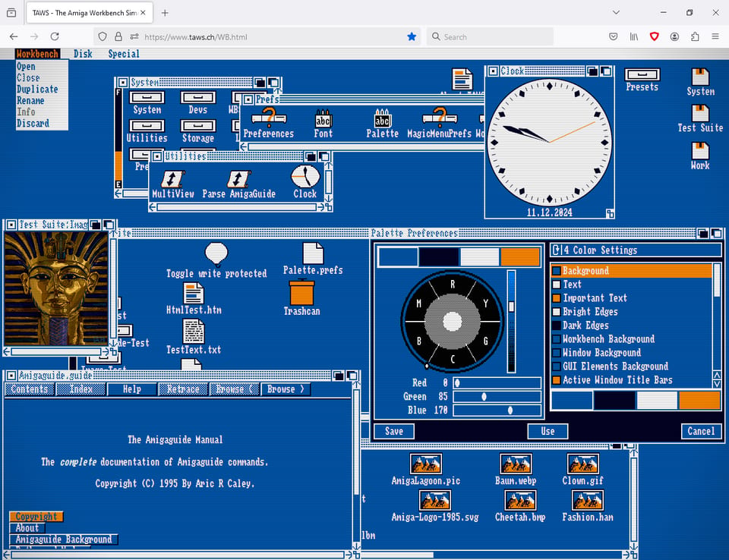Select Window Background color entry
Viewport: 729px width, 560px height.
631,352
